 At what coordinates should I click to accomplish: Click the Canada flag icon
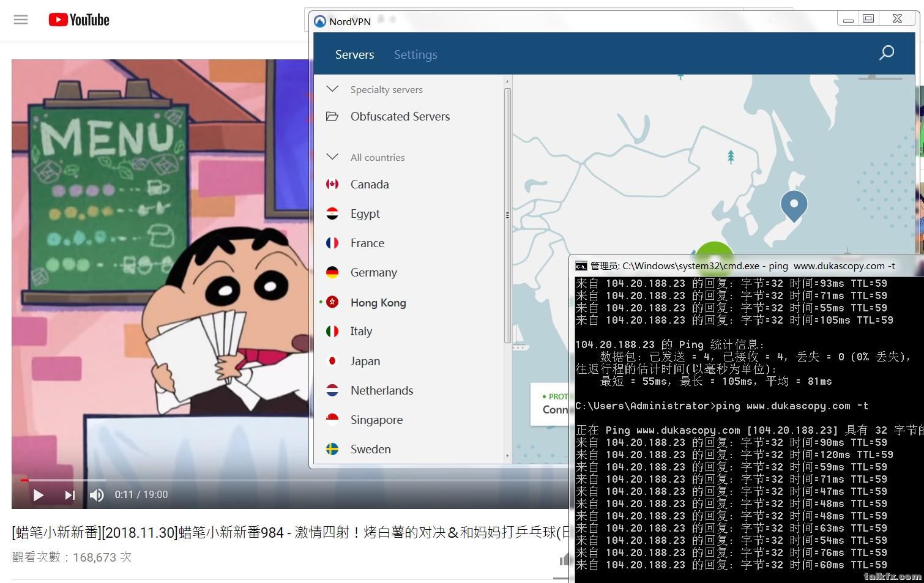coord(332,184)
